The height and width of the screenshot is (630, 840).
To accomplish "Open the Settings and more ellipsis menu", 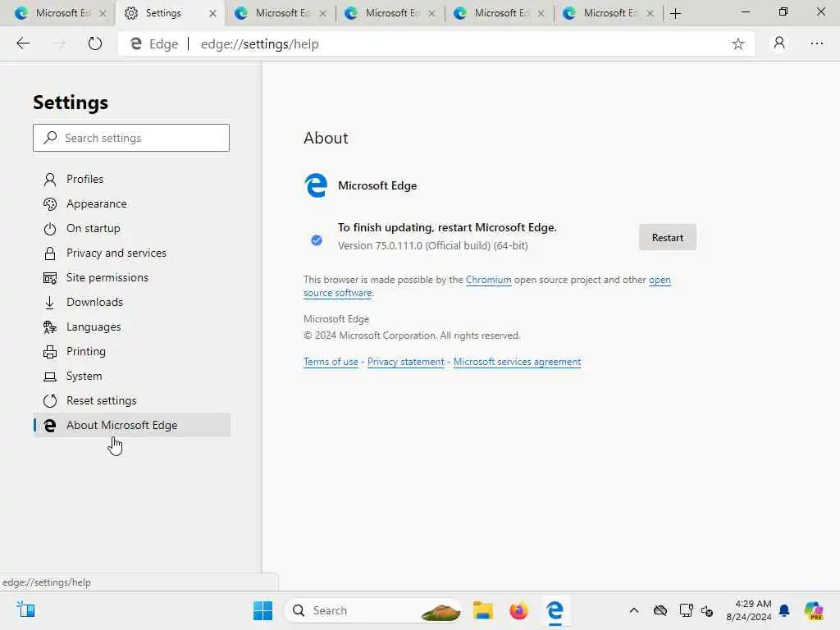I will coord(816,43).
